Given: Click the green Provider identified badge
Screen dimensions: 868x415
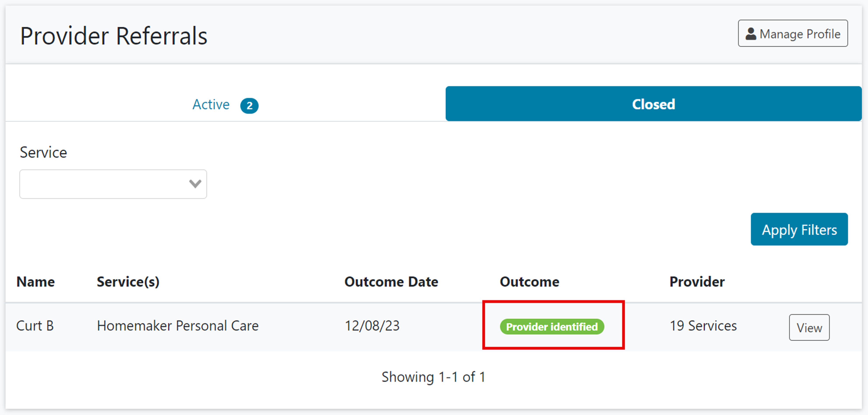Looking at the screenshot, I should coord(552,326).
